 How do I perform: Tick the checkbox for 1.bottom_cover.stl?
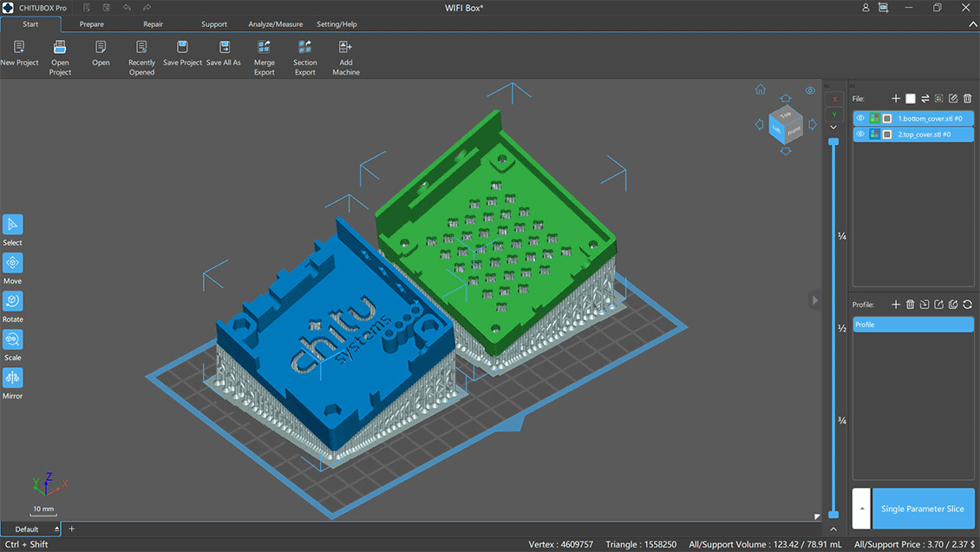[x=887, y=119]
